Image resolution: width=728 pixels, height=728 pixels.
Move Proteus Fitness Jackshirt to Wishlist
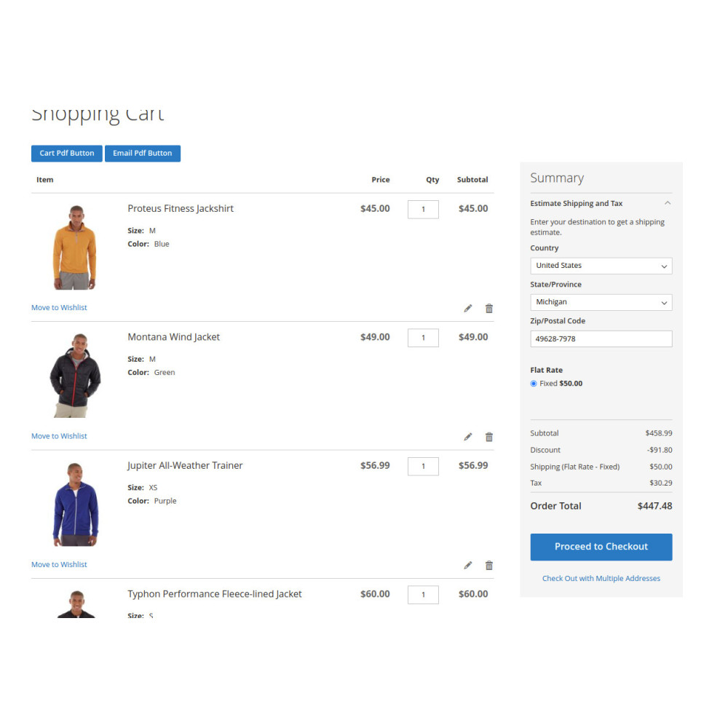[x=59, y=308]
